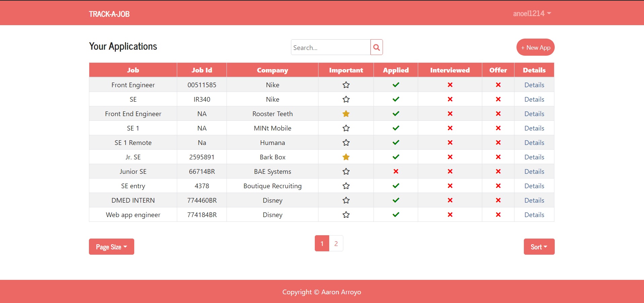
Task: Click the search magnifier icon button
Action: (377, 47)
